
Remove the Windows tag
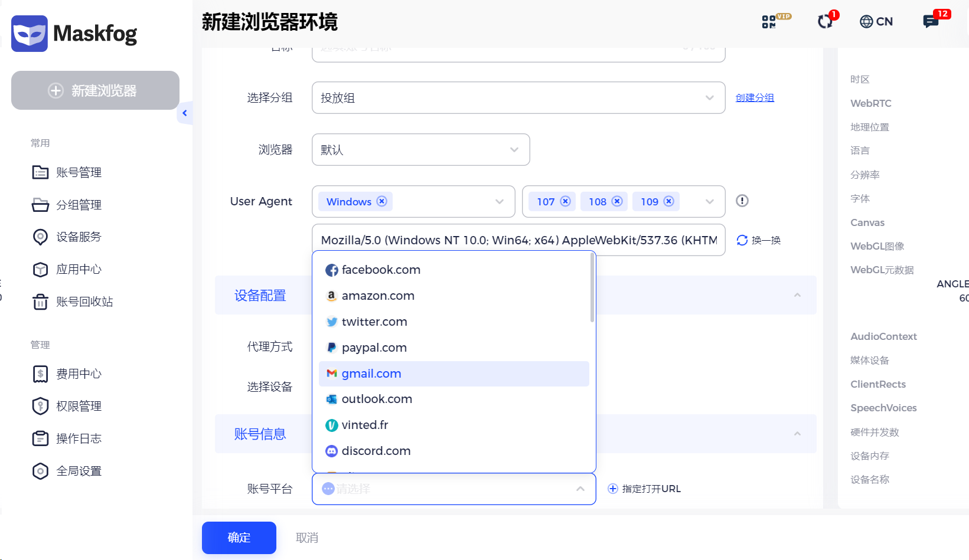tap(382, 201)
